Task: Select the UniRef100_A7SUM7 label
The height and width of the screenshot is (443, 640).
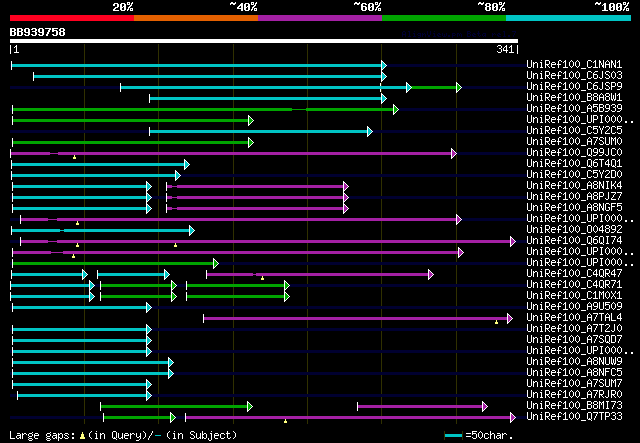Action: tap(574, 383)
